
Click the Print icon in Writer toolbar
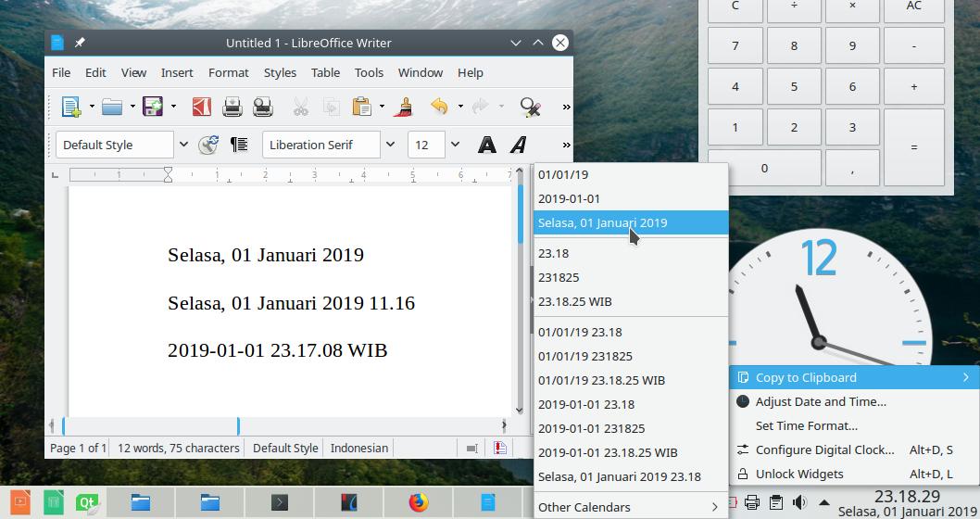pyautogui.click(x=232, y=107)
